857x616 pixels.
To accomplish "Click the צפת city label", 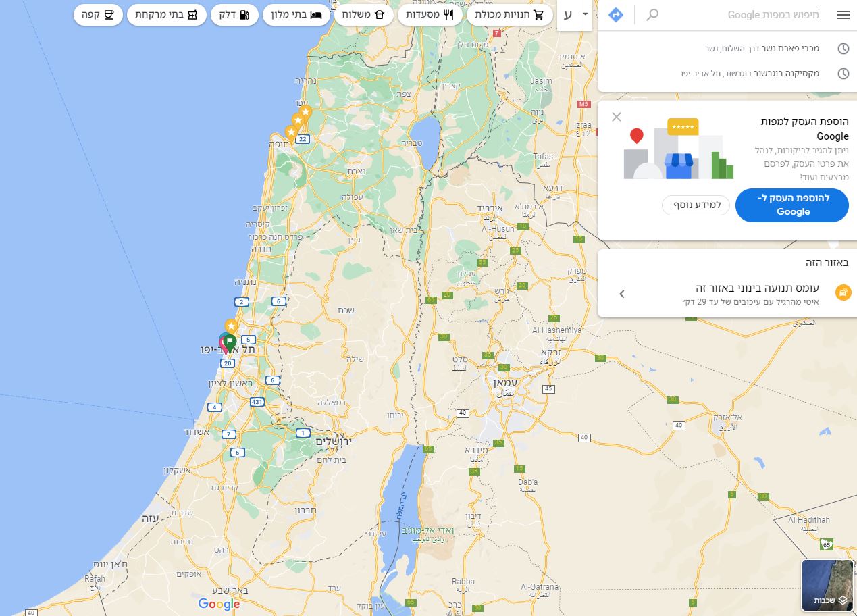I will click(404, 95).
